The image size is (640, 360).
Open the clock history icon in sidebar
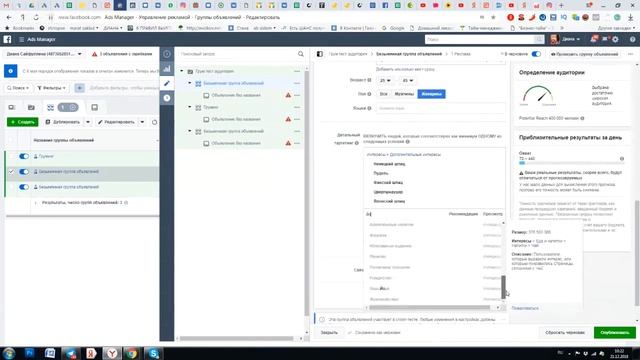pyautogui.click(x=167, y=98)
